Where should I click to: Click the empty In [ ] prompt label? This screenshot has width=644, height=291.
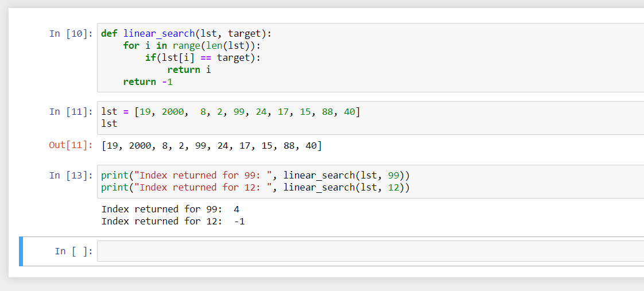(74, 251)
